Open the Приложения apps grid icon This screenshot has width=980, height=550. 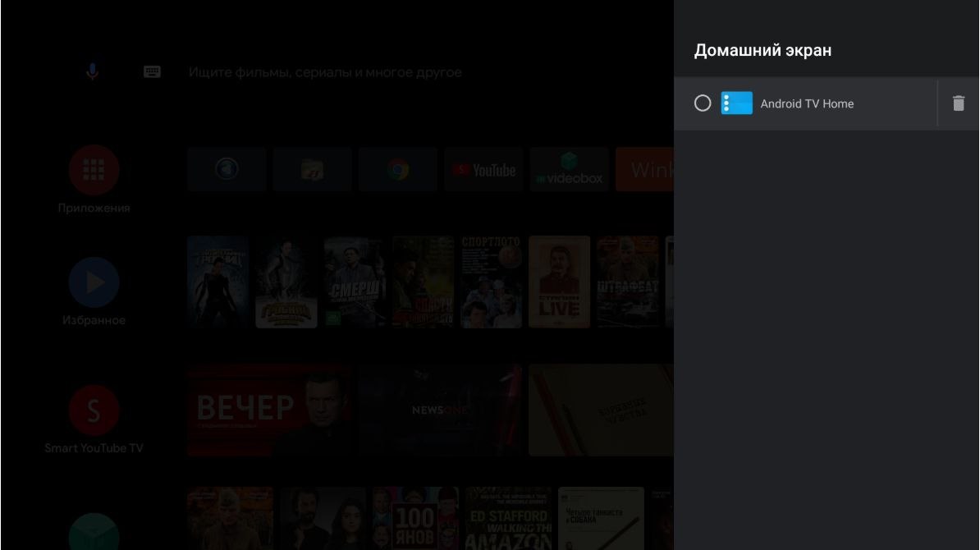[94, 170]
